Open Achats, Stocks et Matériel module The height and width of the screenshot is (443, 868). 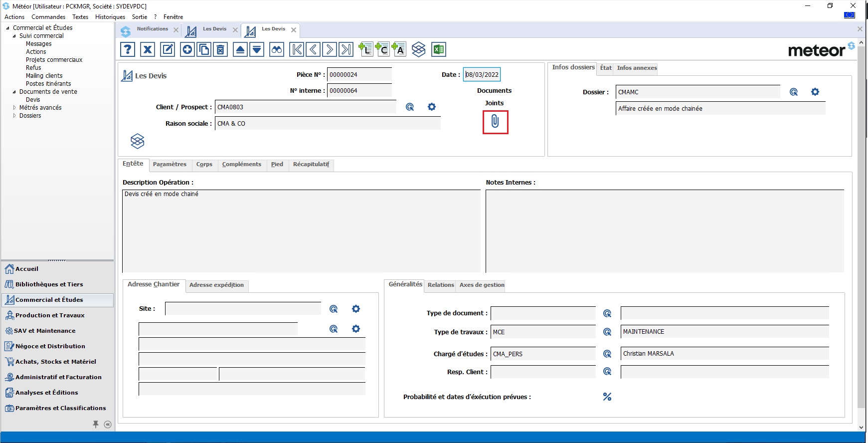pos(57,362)
